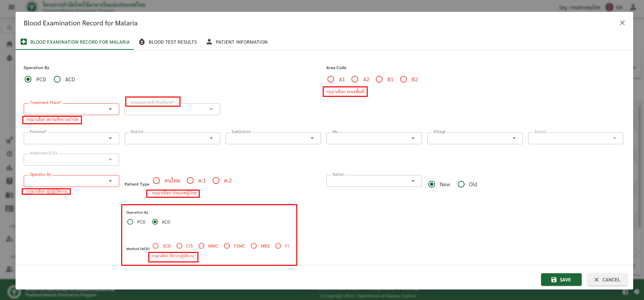Select the Old patient radio option
This screenshot has height=300, width=644.
click(x=461, y=184)
